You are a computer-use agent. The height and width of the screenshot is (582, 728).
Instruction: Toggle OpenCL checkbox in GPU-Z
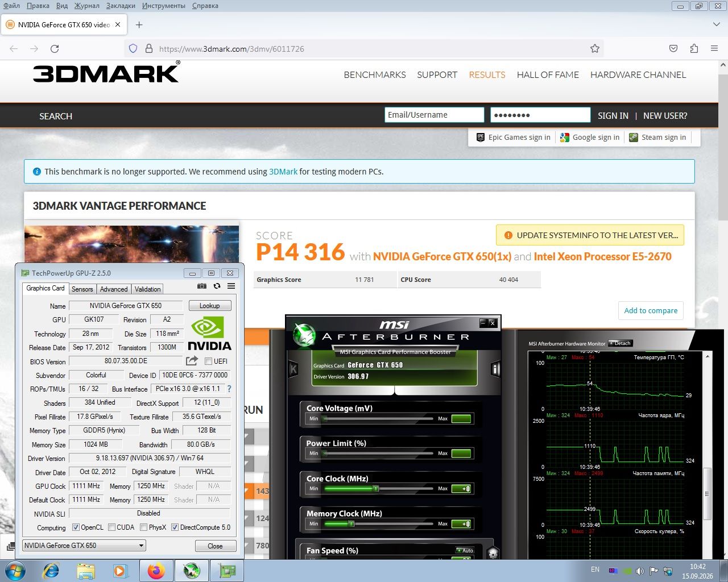coord(76,527)
